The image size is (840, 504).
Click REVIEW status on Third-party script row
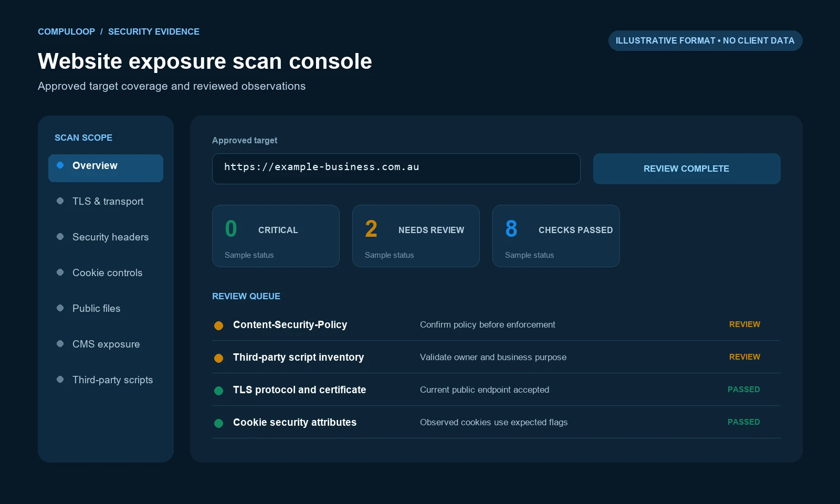[x=744, y=357]
